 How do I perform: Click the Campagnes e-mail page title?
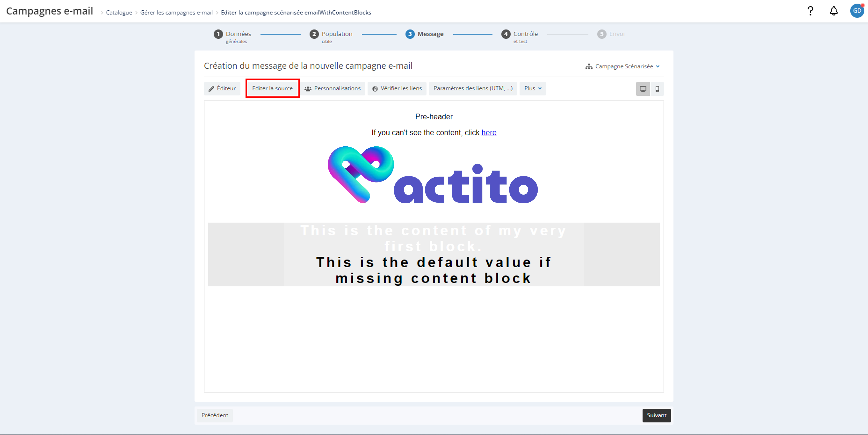click(50, 11)
